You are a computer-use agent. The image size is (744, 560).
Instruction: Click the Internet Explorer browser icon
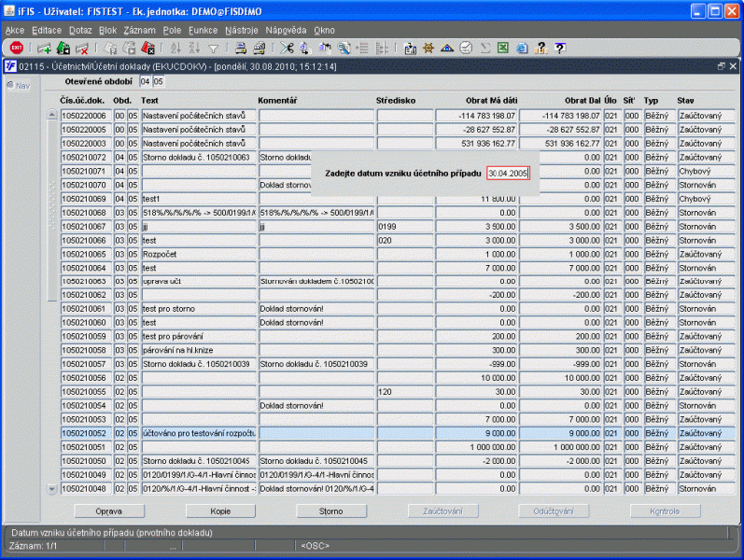coord(522,48)
